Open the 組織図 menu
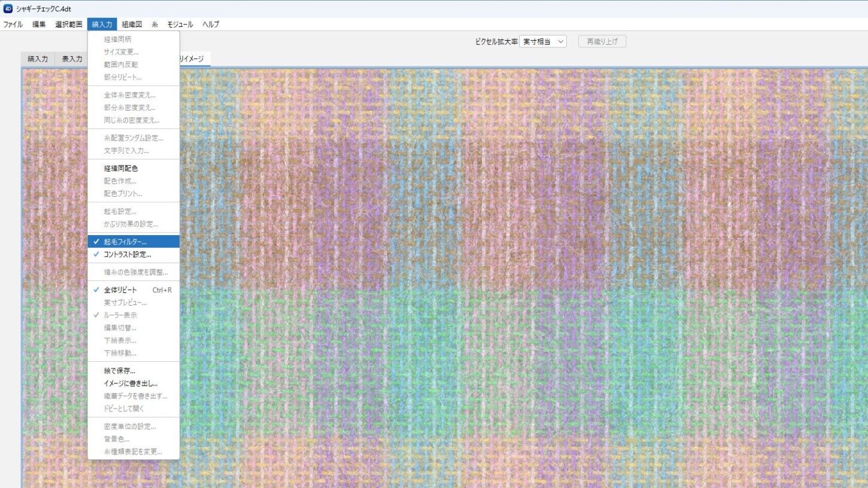Viewport: 868px width, 488px height. click(x=132, y=25)
